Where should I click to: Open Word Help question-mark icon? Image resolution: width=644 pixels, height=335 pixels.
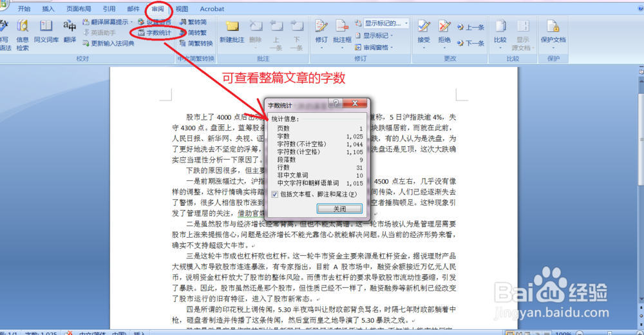[x=641, y=8]
